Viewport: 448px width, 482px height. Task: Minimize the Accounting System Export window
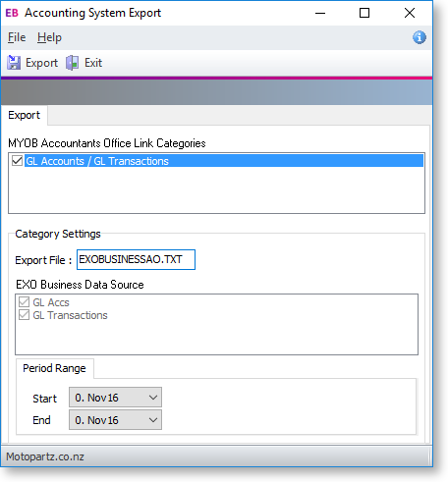point(320,13)
